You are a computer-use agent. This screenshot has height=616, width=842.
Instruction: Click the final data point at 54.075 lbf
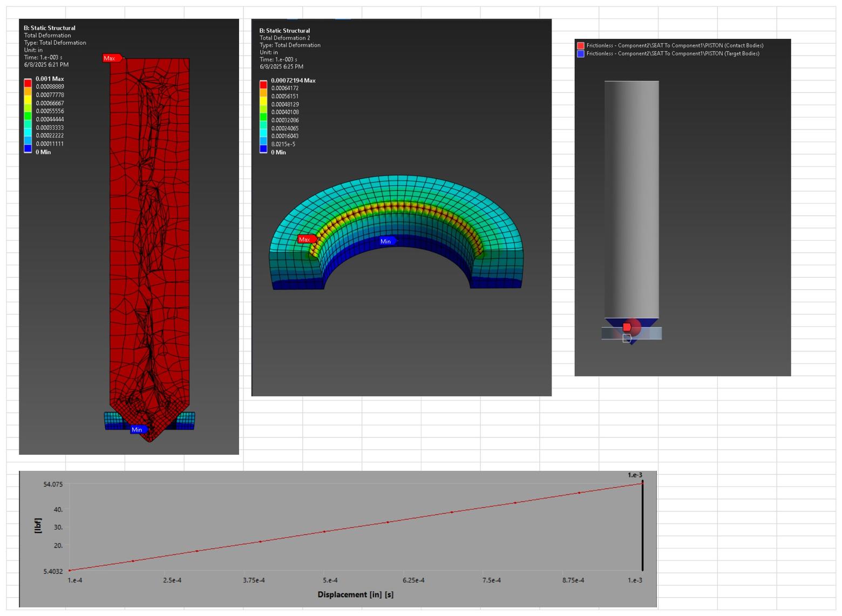(642, 483)
